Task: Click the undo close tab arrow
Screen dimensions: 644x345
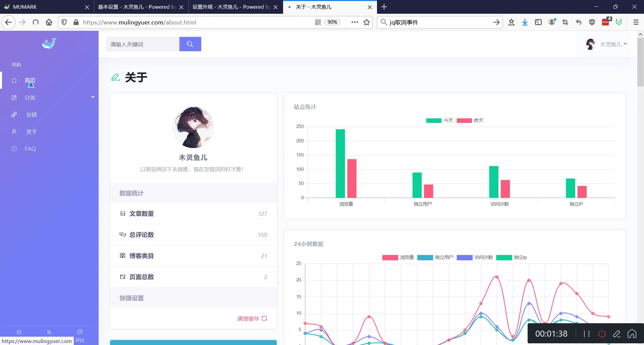Action: (579, 22)
